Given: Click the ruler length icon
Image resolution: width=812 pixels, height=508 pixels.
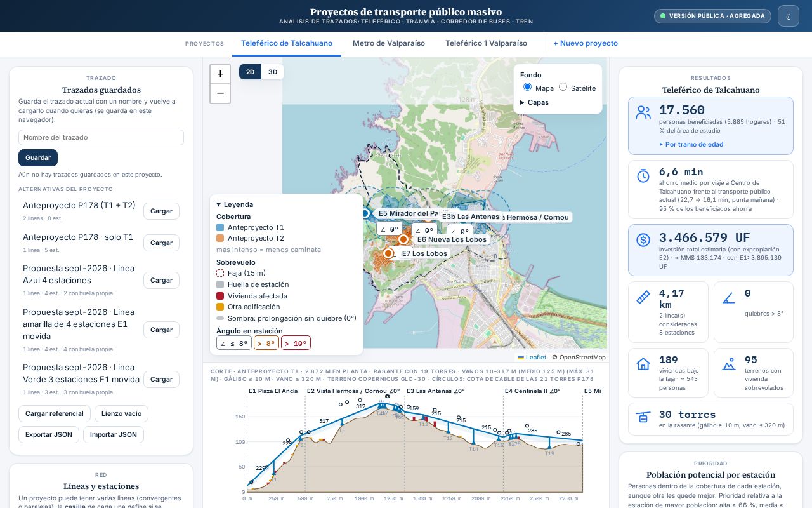Looking at the screenshot, I should 643,297.
